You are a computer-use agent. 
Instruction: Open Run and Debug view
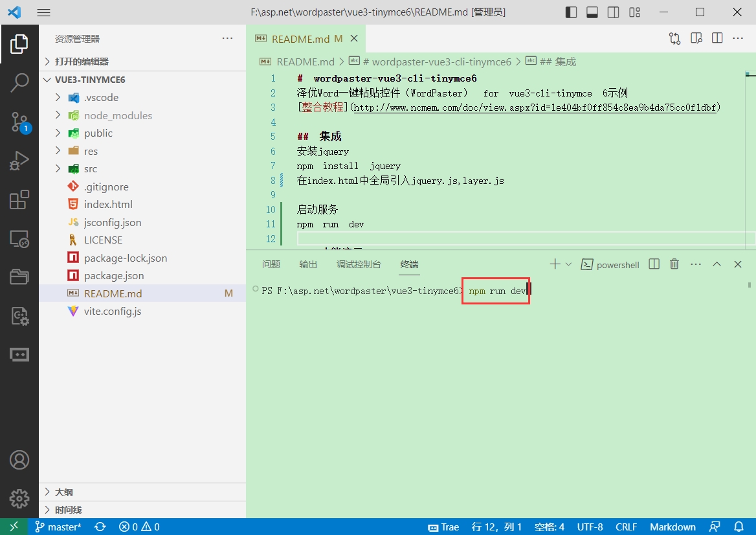[19, 161]
